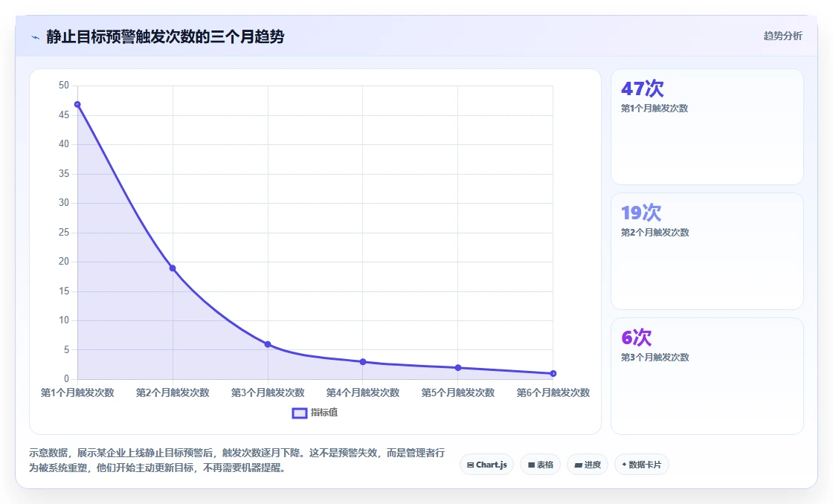
Task: Select the Chart.js tag button
Action: pos(486,465)
